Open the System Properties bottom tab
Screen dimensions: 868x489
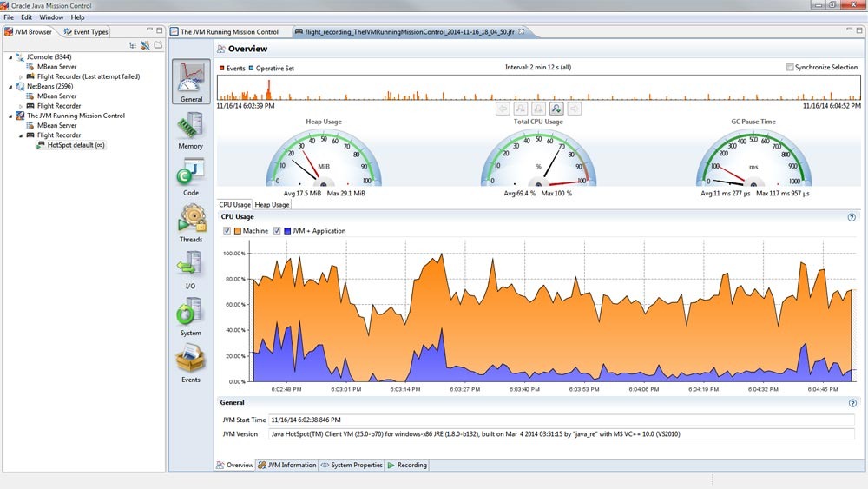point(352,466)
